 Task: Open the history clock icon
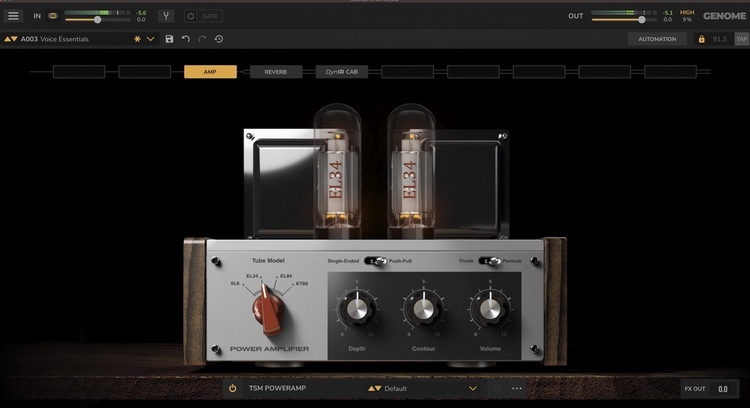click(219, 39)
